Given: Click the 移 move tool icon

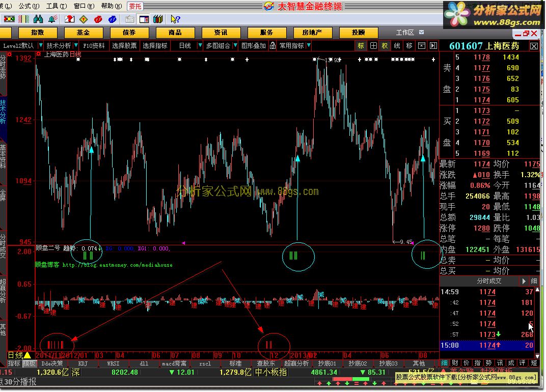Looking at the screenshot, I should pos(409,46).
